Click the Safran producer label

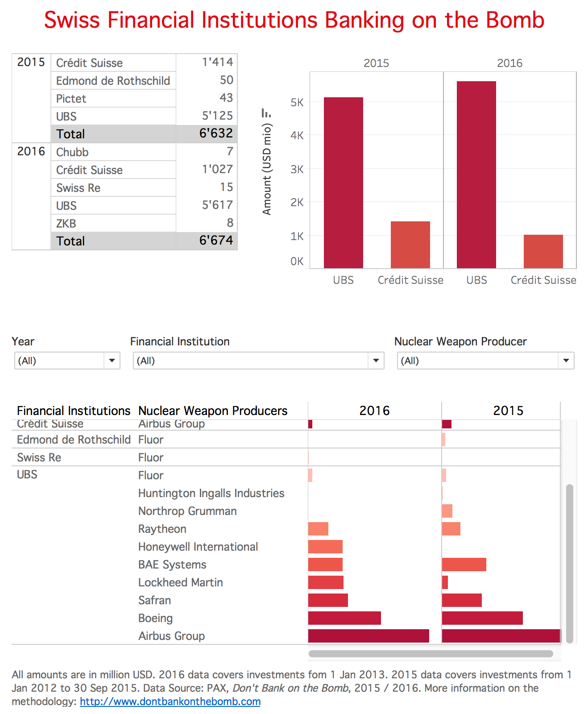coord(154,600)
